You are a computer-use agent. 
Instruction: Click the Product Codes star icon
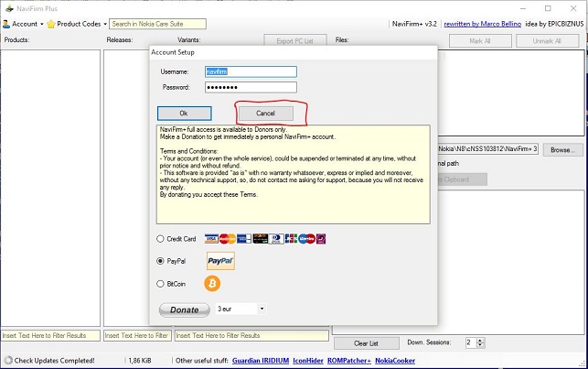click(x=50, y=23)
